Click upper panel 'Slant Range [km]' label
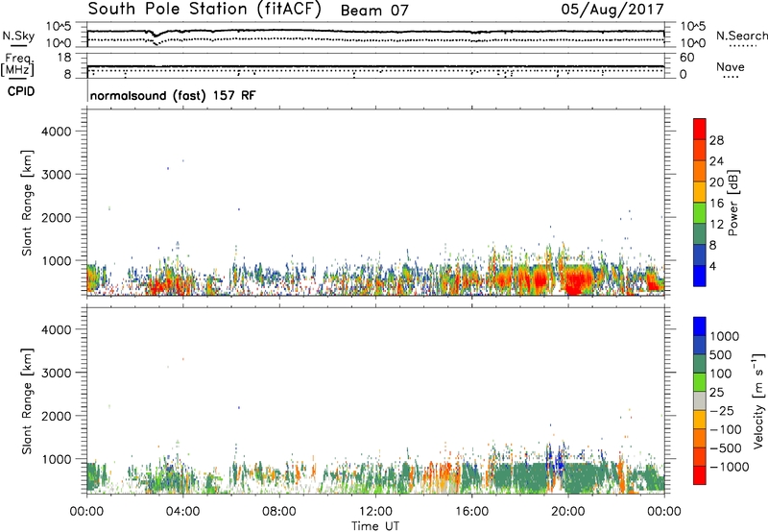This screenshot has height=532, width=768. (x=27, y=203)
